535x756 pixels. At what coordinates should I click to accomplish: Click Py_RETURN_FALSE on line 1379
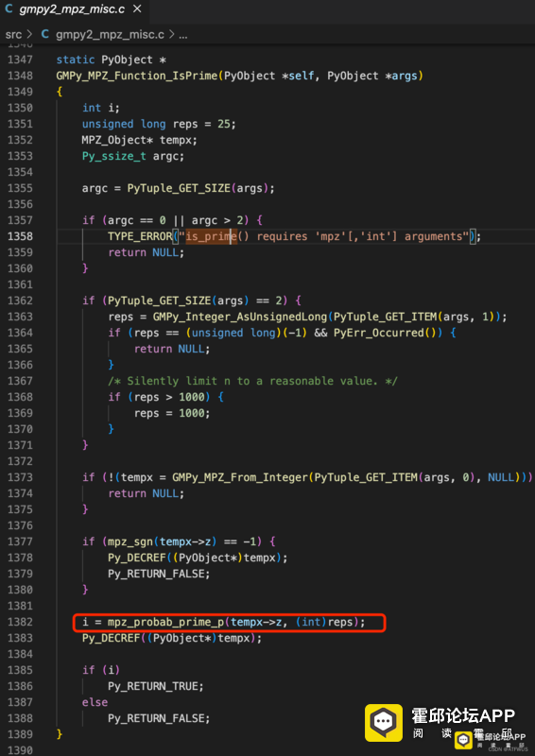[x=159, y=574]
